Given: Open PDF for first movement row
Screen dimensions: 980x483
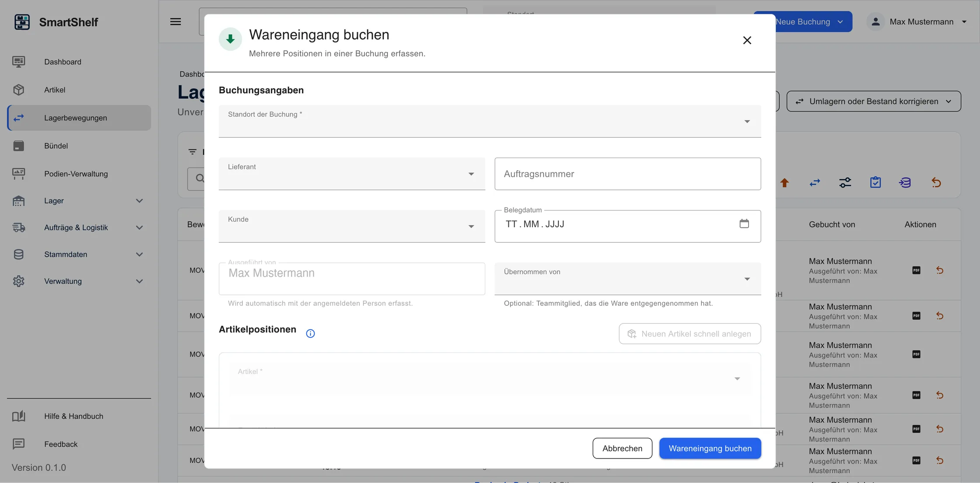Looking at the screenshot, I should [916, 270].
